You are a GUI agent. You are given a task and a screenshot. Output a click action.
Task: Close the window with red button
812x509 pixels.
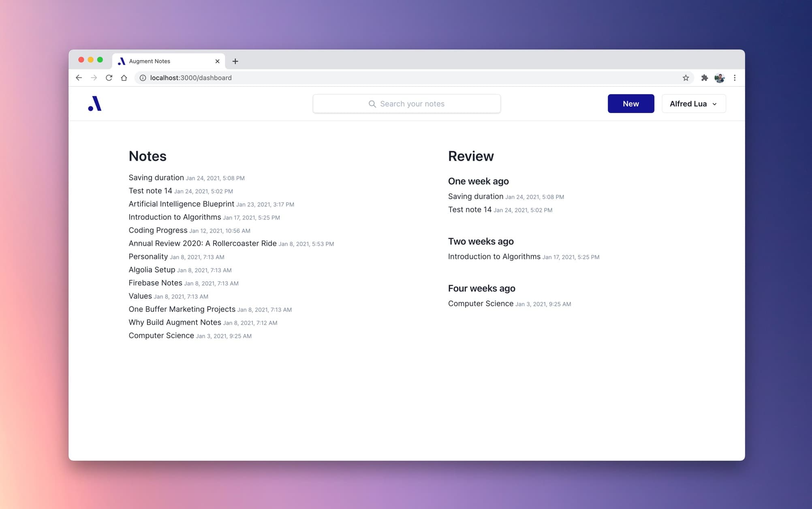pos(81,60)
